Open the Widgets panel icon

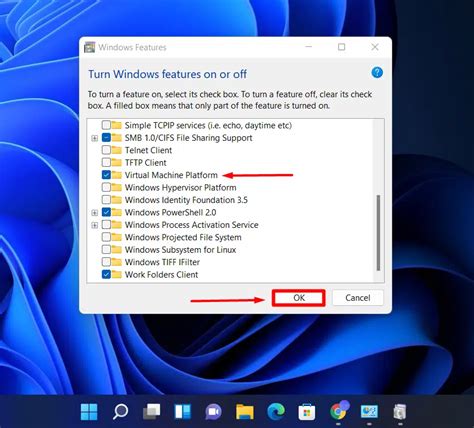[x=183, y=412]
